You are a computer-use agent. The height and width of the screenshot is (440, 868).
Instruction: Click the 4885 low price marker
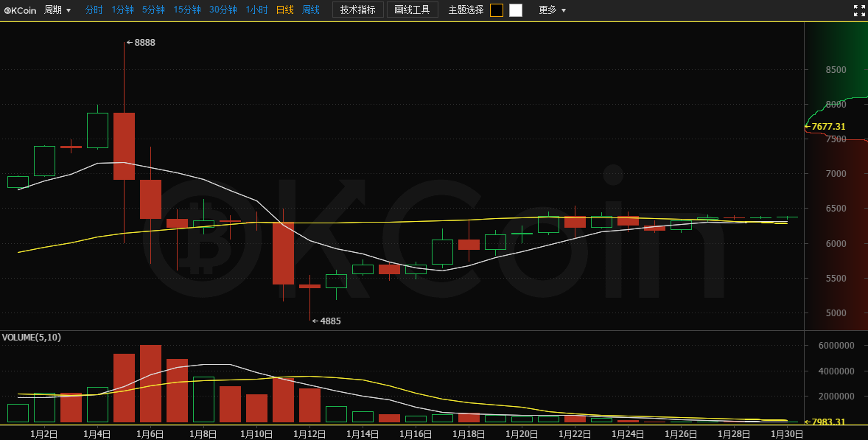click(x=326, y=321)
